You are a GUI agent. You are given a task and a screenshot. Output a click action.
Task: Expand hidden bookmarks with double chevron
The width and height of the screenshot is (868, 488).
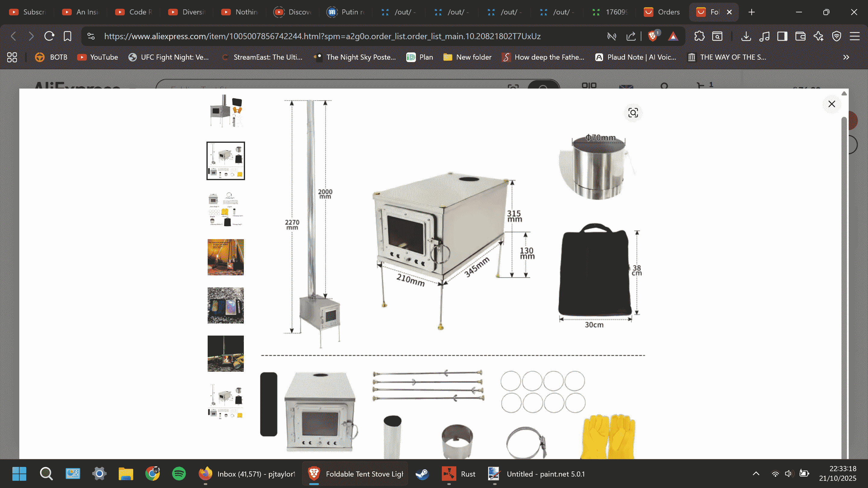tap(846, 57)
